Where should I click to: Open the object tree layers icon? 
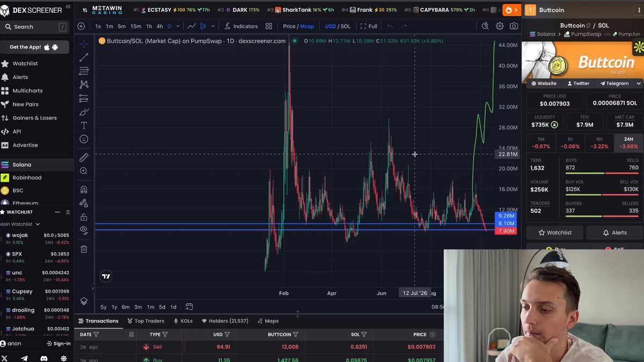[84, 301]
